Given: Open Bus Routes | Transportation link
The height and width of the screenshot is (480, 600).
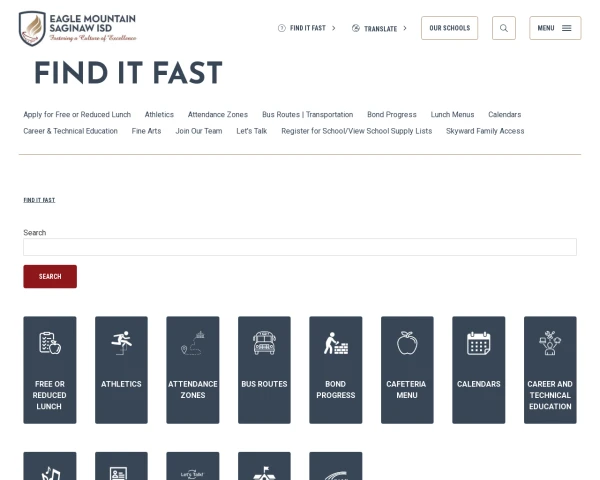Looking at the screenshot, I should (308, 114).
